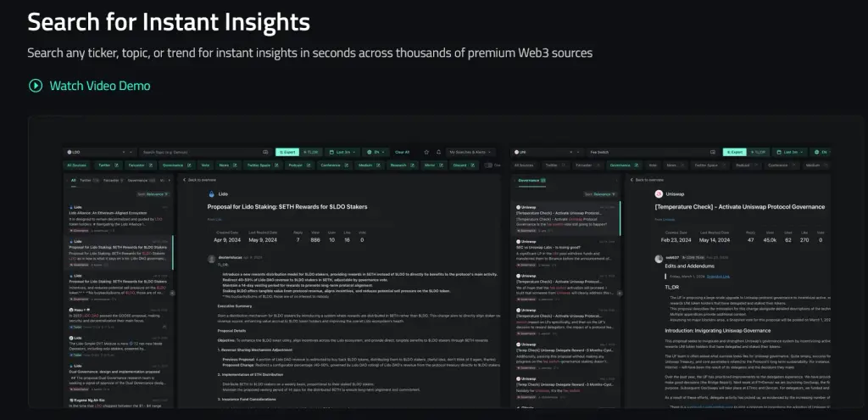The height and width of the screenshot is (420, 868).
Task: Select the Vote source chip in LDO panel
Action: click(205, 165)
